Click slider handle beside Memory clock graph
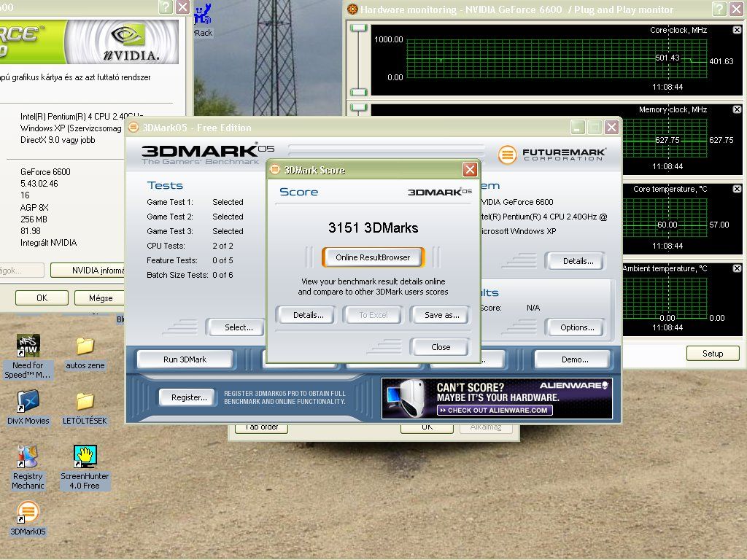Image resolution: width=747 pixels, height=560 pixels. click(359, 108)
